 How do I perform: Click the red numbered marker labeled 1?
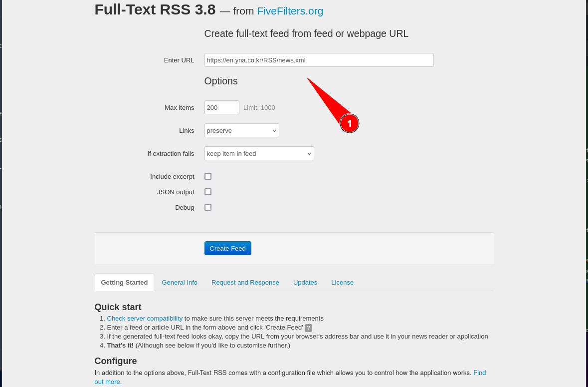coord(350,123)
